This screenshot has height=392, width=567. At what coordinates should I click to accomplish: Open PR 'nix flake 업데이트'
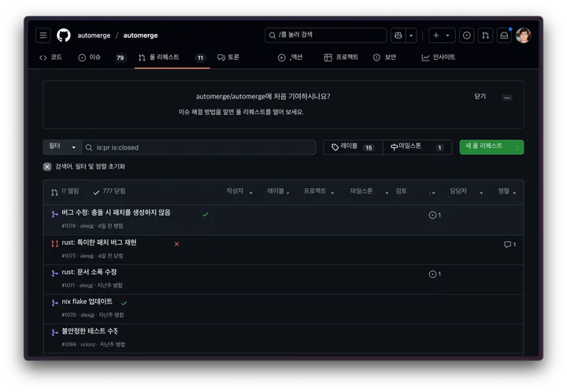(87, 301)
